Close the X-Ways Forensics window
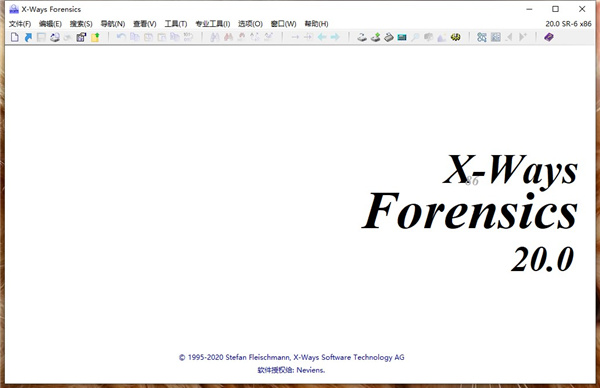Image resolution: width=600 pixels, height=388 pixels. (x=582, y=9)
